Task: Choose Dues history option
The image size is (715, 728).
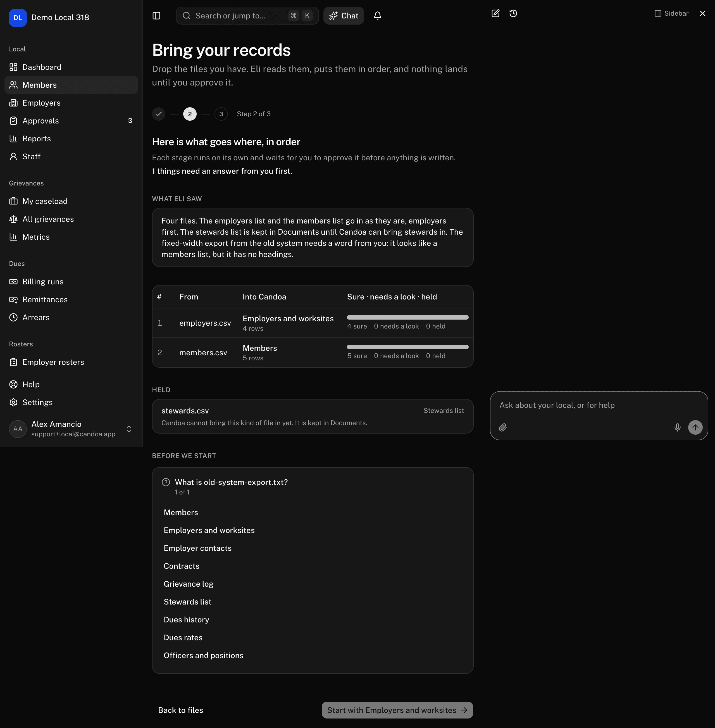Action: click(x=313, y=620)
